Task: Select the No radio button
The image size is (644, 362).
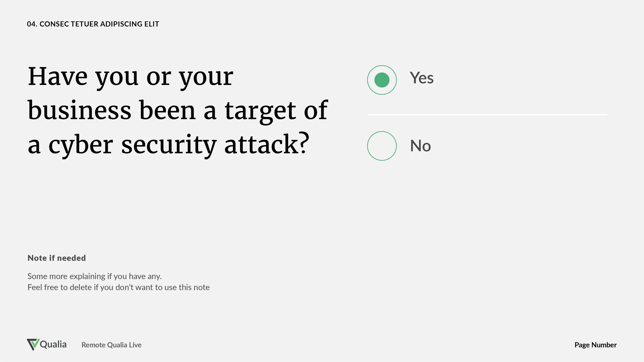Action: click(382, 146)
